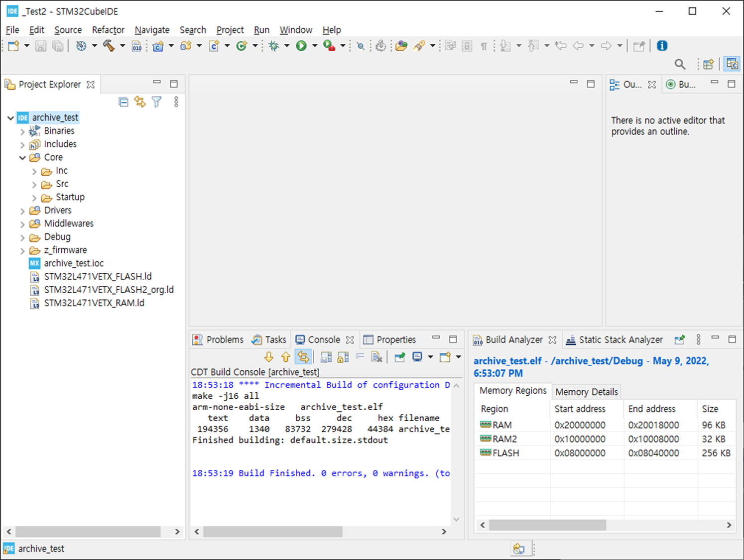Click the new C source file icon
Image resolution: width=744 pixels, height=560 pixels.
(214, 46)
